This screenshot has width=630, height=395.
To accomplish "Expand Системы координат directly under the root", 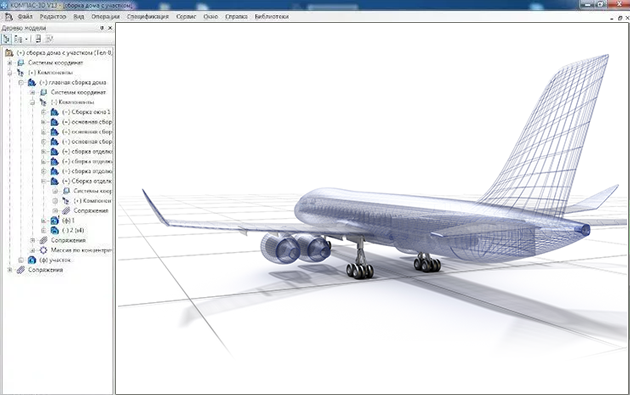I will pyautogui.click(x=10, y=63).
